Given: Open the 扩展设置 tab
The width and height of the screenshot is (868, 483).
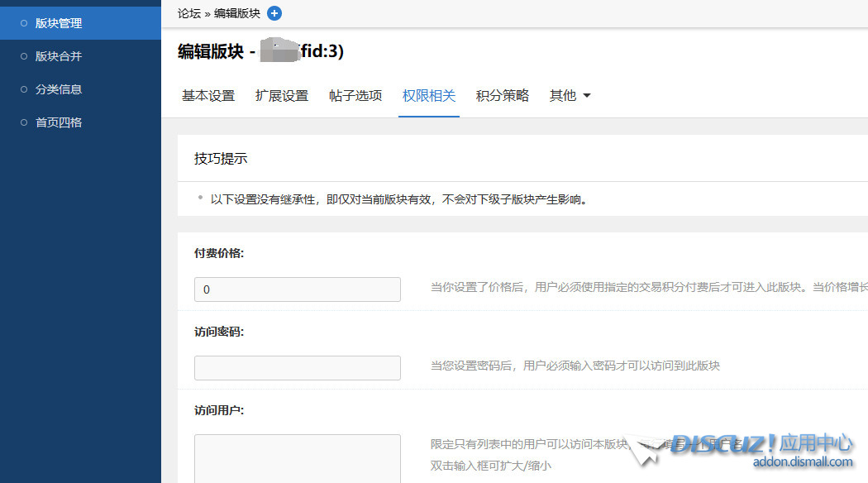Looking at the screenshot, I should [282, 96].
